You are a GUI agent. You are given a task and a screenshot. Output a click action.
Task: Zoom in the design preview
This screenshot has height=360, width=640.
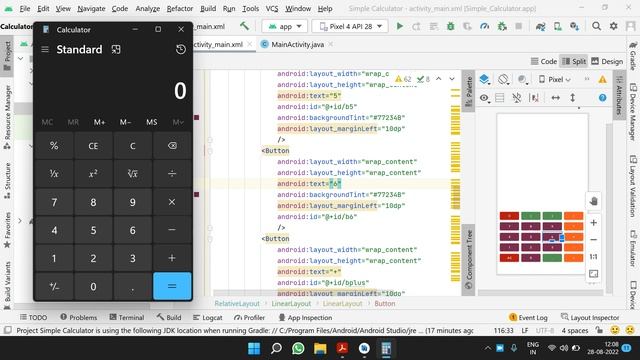(x=593, y=222)
